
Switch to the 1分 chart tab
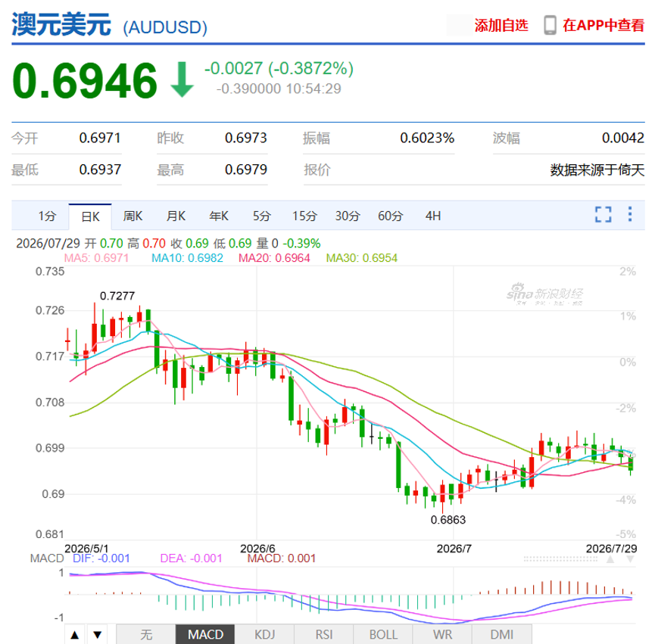pyautogui.click(x=47, y=216)
